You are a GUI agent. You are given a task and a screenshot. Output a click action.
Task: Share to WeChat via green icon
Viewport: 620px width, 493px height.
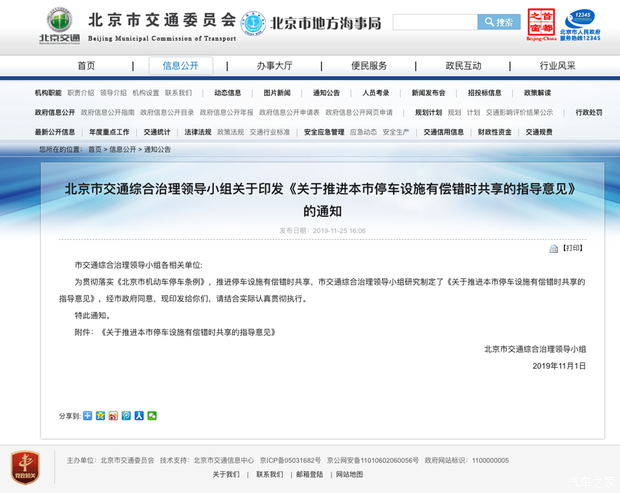pyautogui.click(x=152, y=415)
